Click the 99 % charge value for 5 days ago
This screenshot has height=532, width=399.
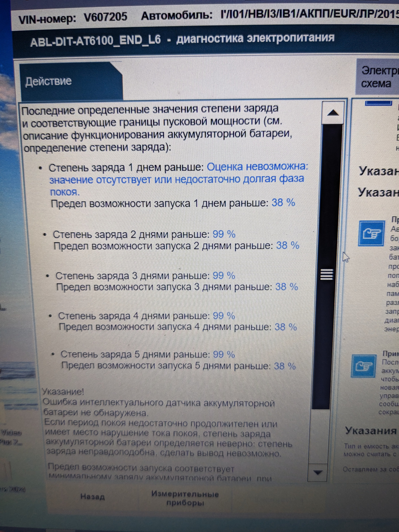pos(224,354)
